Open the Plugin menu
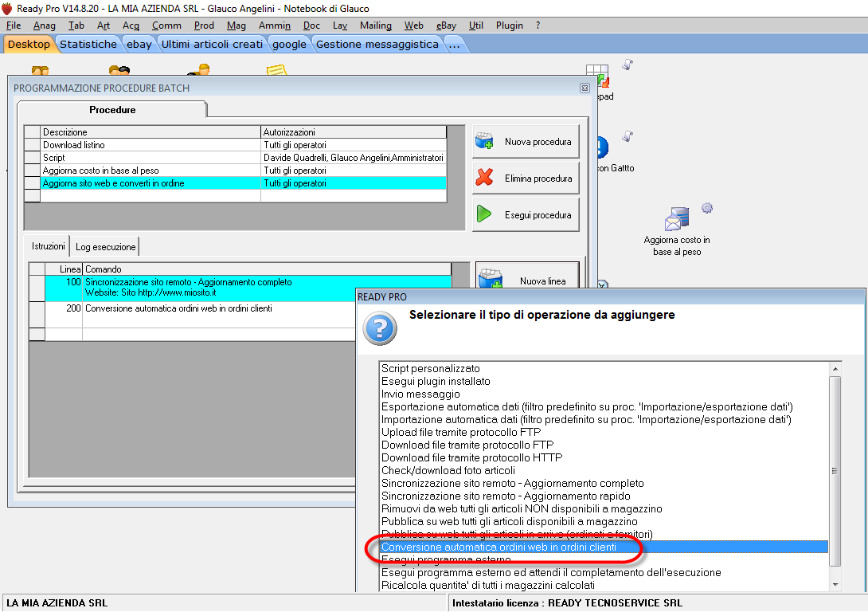This screenshot has height=612, width=868. pyautogui.click(x=510, y=25)
